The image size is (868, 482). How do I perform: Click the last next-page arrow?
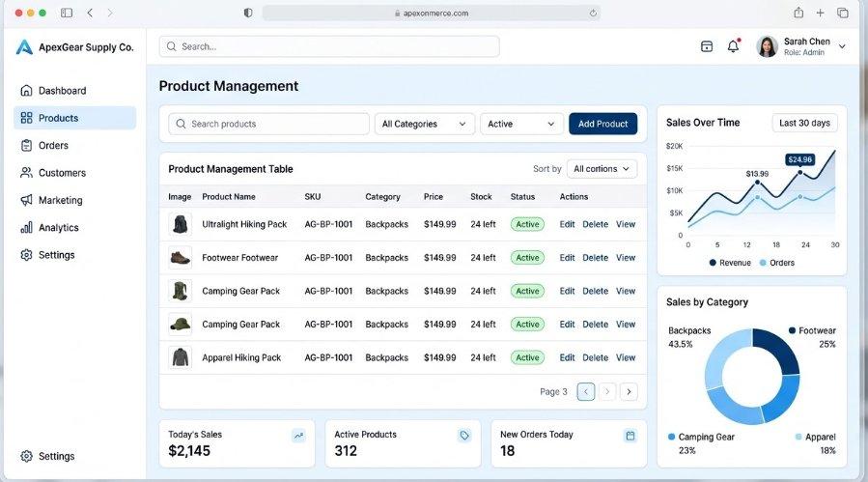click(629, 392)
